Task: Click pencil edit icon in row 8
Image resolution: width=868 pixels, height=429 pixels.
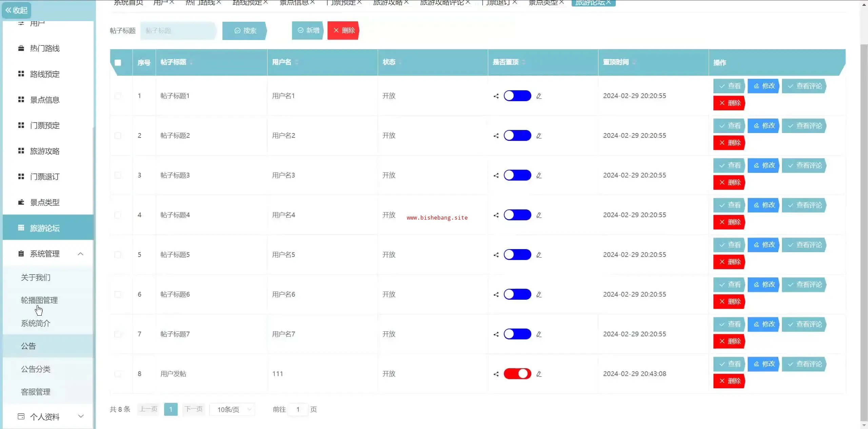Action: (539, 374)
